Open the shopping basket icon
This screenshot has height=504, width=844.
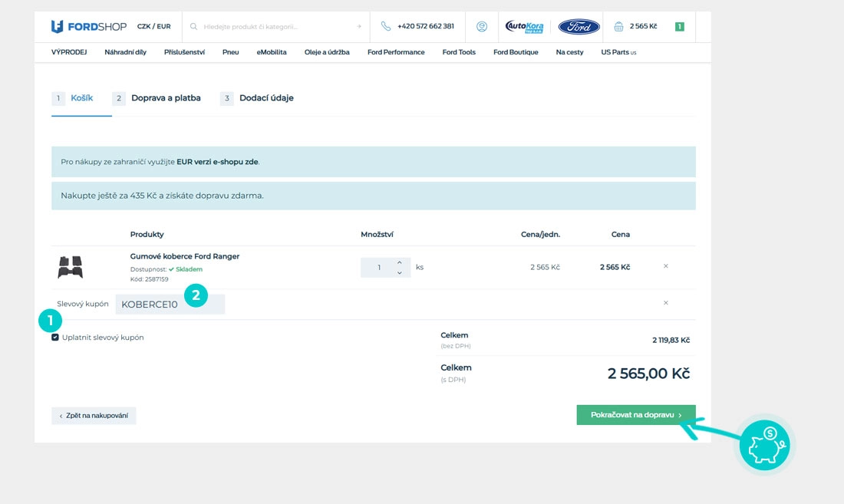(619, 26)
